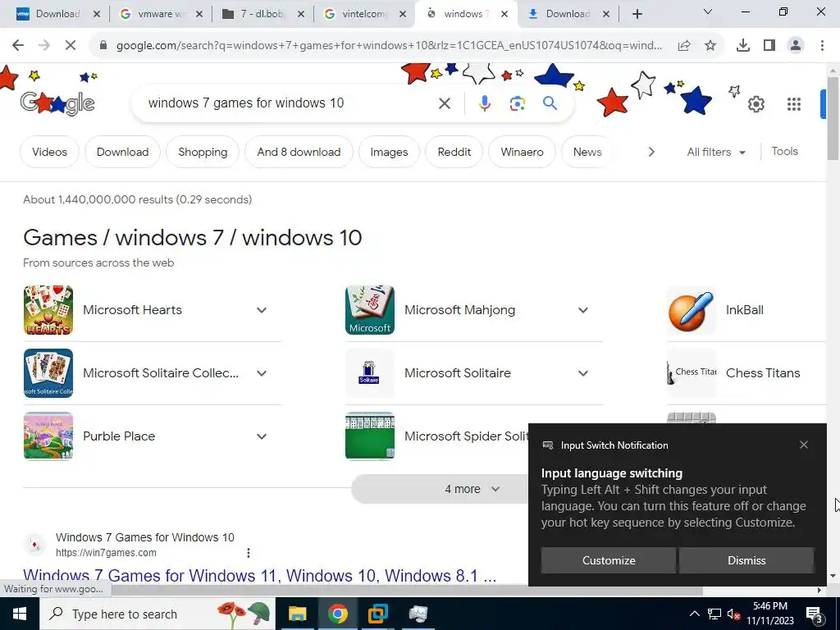Click the Google doodle logo
Image resolution: width=840 pixels, height=630 pixels.
point(57,103)
